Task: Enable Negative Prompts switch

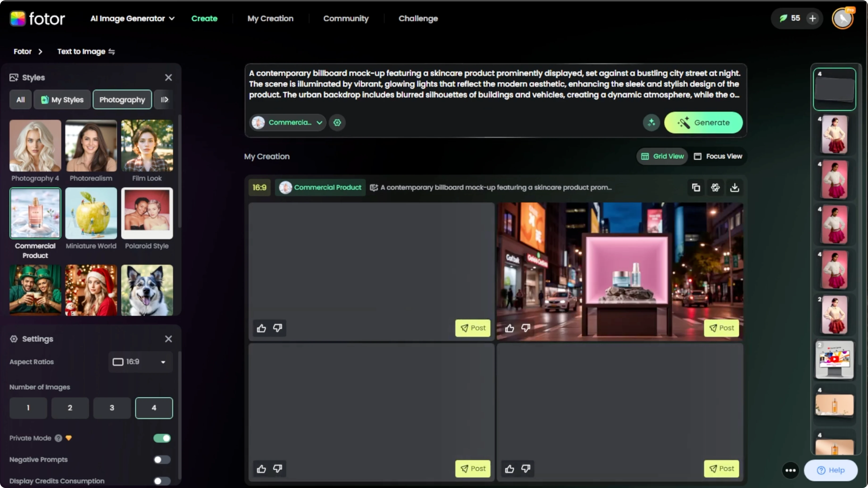Action: coord(162,460)
